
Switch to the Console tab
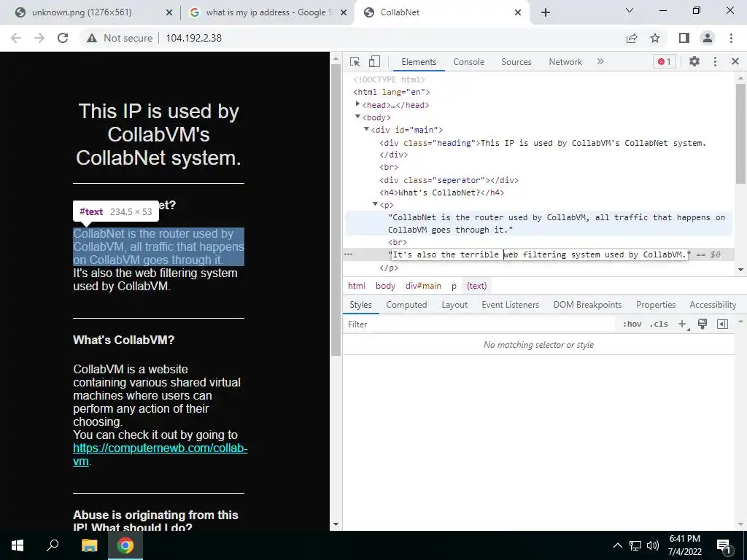click(468, 62)
